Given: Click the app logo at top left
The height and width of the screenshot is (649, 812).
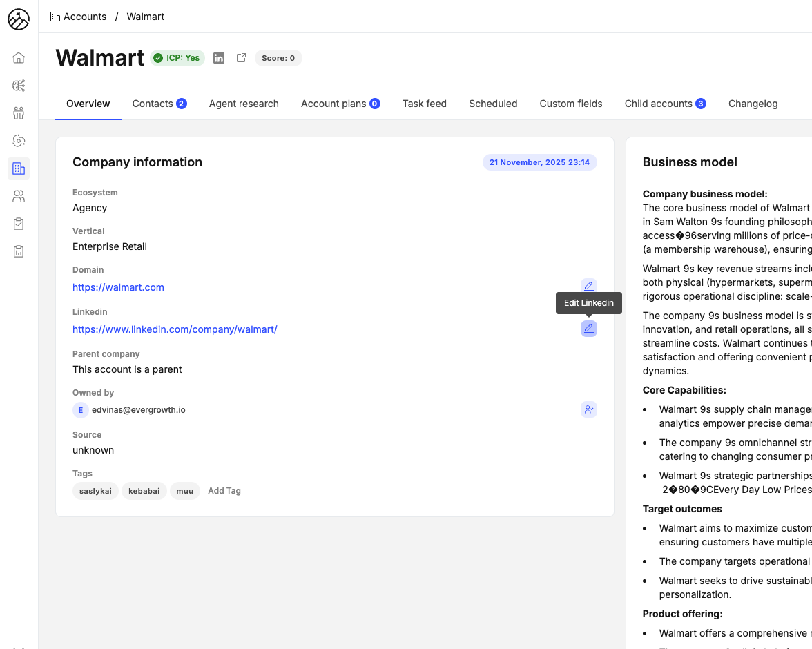Looking at the screenshot, I should (19, 20).
